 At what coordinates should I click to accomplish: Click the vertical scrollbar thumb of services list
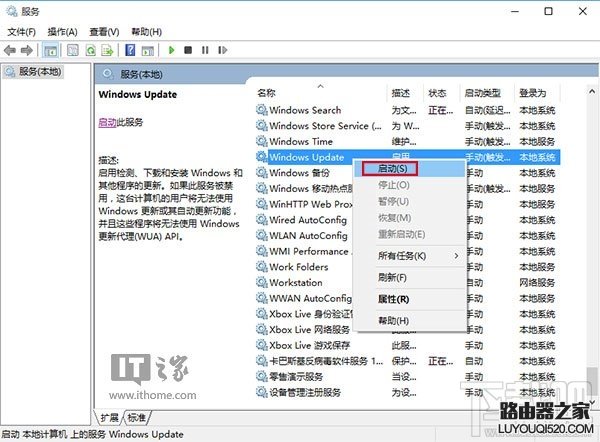coord(592,382)
